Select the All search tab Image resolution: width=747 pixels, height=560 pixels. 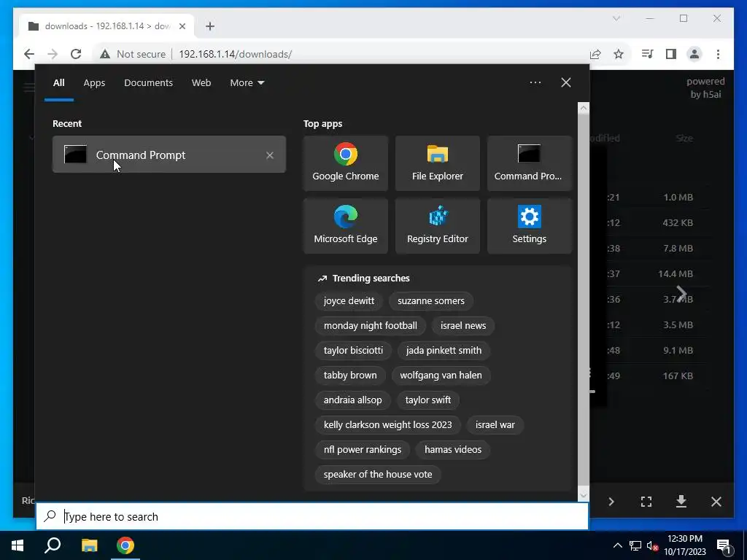click(58, 83)
